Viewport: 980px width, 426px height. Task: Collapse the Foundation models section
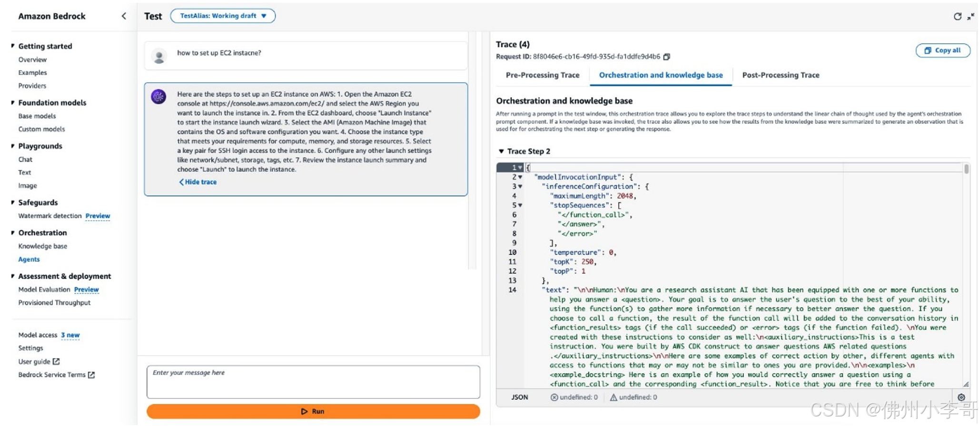(13, 102)
